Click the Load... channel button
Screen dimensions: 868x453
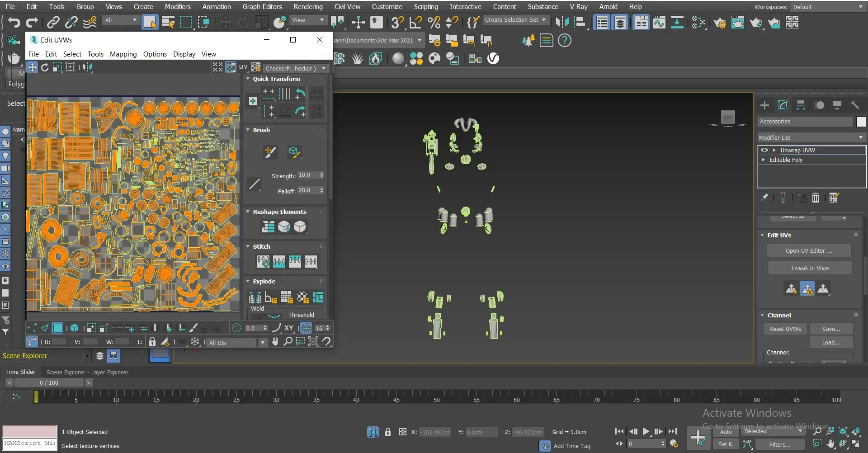point(831,343)
